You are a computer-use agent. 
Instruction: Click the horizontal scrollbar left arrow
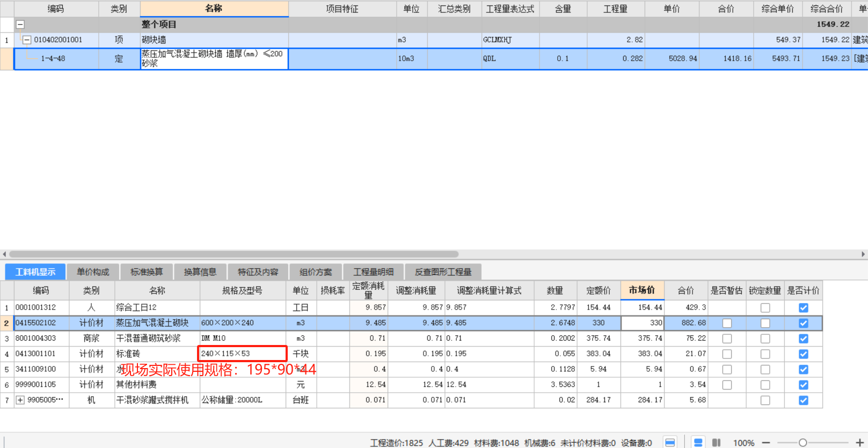[x=4, y=254]
